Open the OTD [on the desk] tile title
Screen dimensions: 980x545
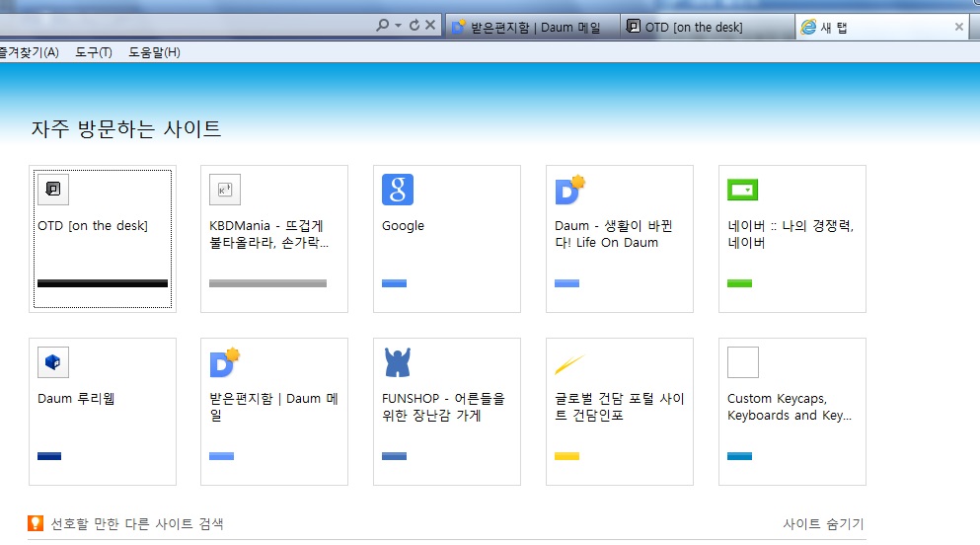[x=93, y=226]
